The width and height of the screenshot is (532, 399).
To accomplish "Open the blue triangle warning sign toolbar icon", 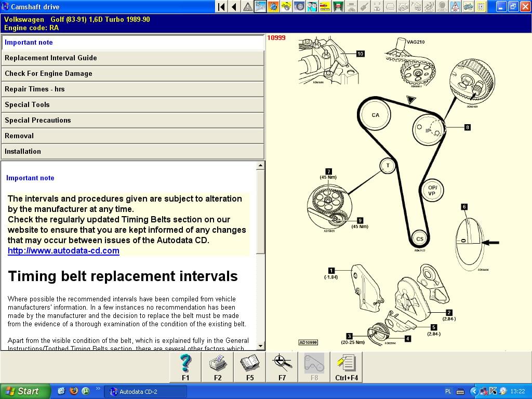I will coord(455,6).
